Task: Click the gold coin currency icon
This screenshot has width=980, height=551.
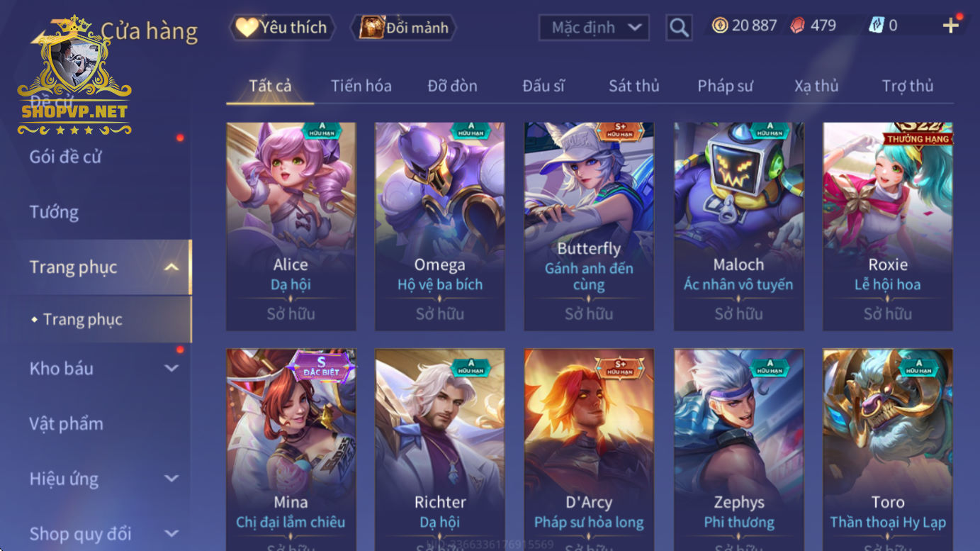Action: (x=720, y=26)
